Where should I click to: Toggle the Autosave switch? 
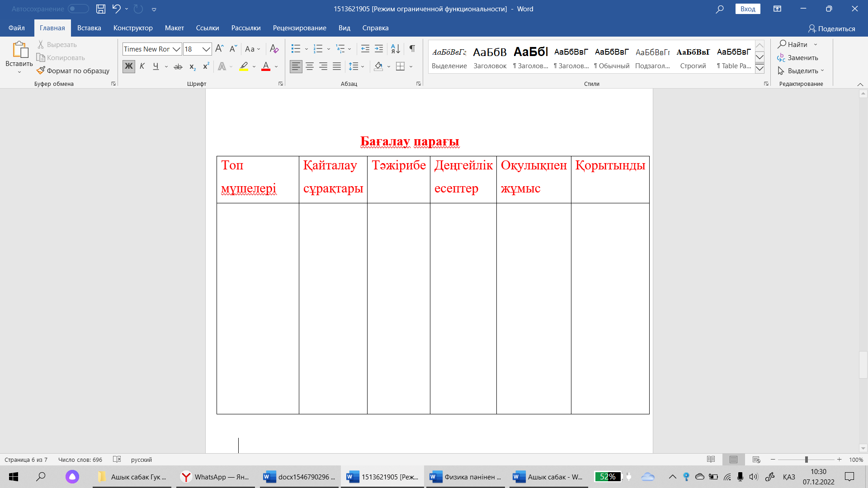78,9
